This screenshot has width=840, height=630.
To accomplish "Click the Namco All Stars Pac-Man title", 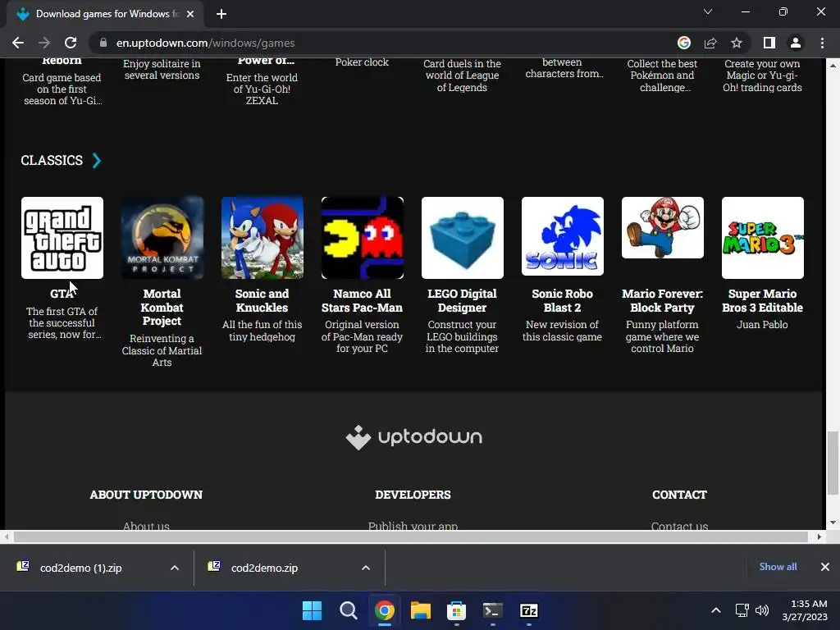I will coord(362,300).
